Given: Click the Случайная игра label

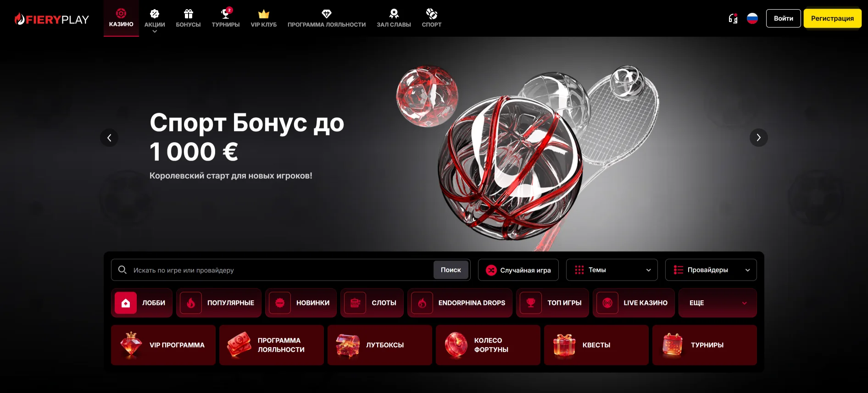Looking at the screenshot, I should click(526, 270).
